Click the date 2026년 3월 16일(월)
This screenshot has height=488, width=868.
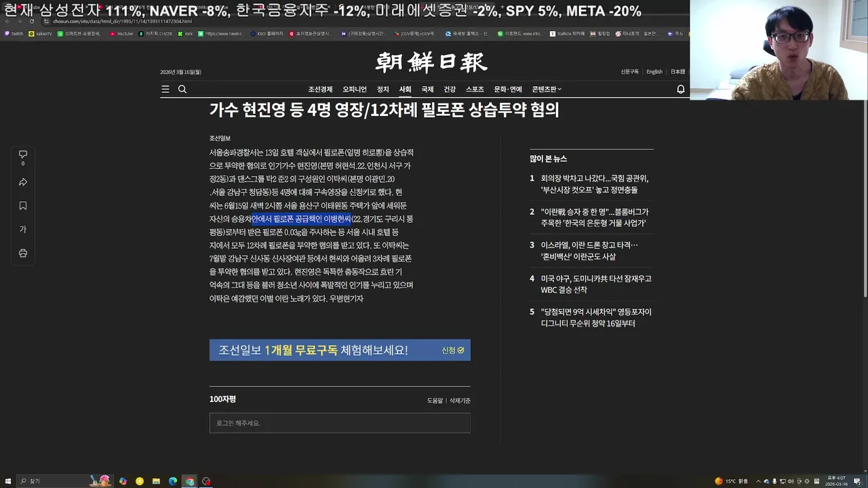180,72
